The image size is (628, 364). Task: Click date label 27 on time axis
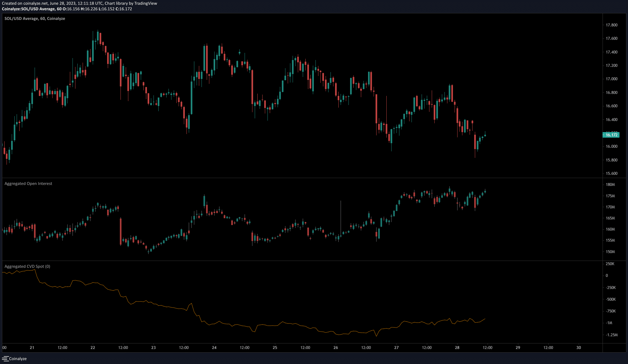(396, 348)
